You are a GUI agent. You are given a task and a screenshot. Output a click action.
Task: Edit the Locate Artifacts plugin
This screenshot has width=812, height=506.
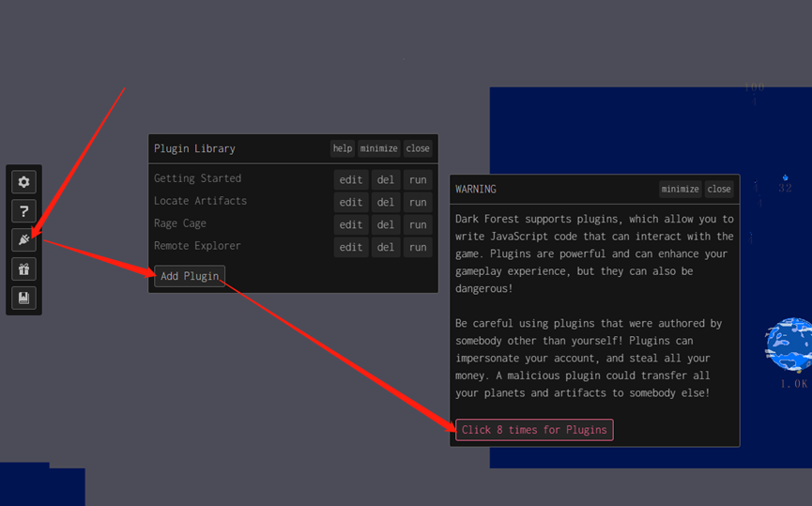click(351, 203)
